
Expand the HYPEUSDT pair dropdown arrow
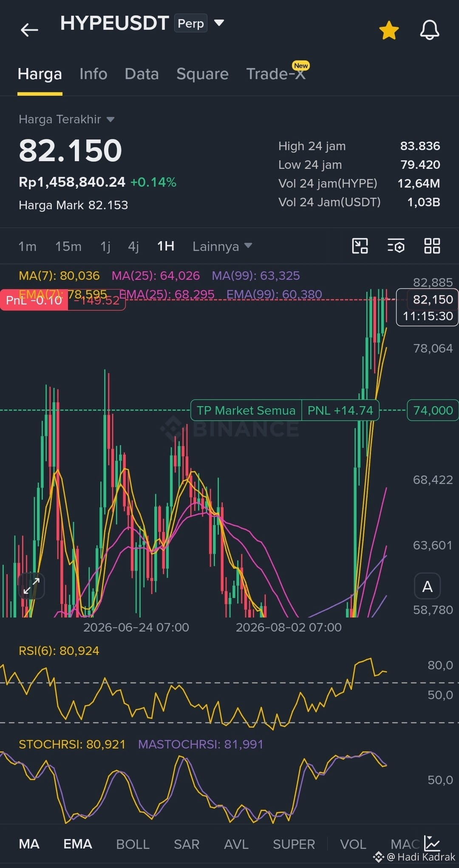219,23
